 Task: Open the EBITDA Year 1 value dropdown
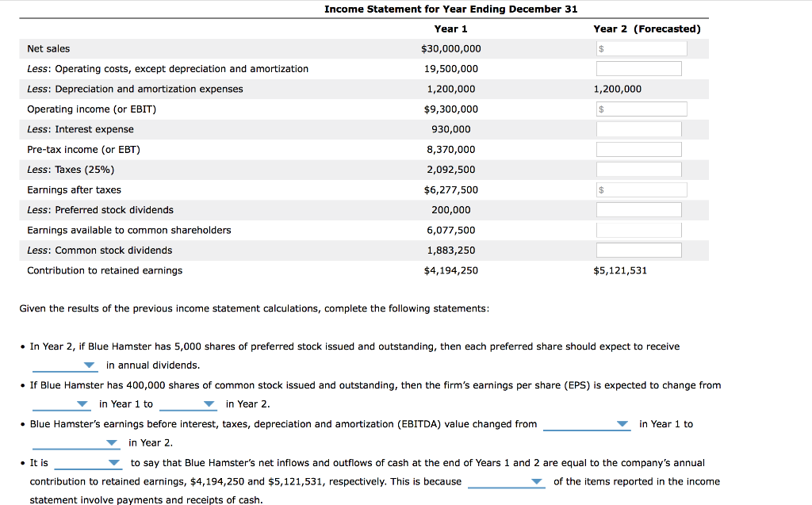click(587, 423)
